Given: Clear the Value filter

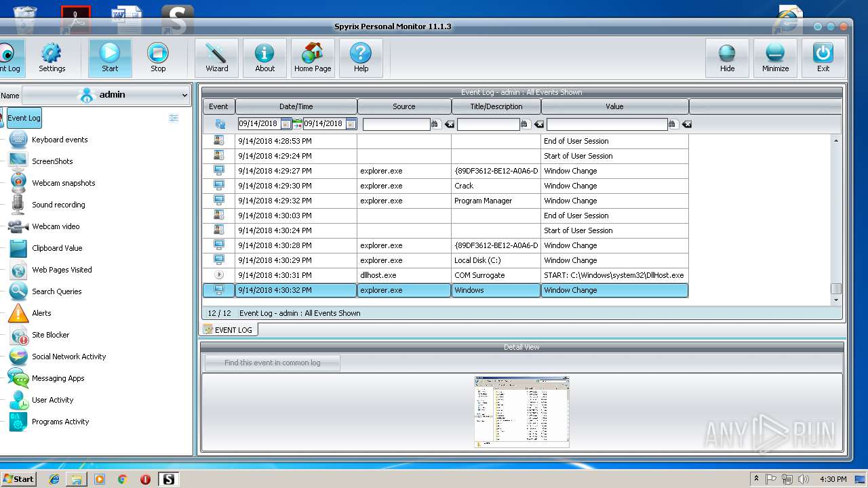Looking at the screenshot, I should click(x=686, y=124).
